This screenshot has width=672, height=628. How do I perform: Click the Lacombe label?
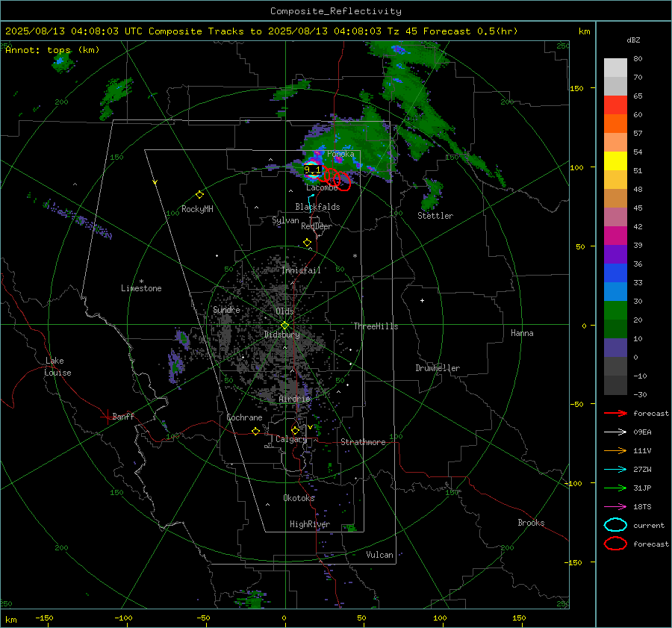point(322,187)
